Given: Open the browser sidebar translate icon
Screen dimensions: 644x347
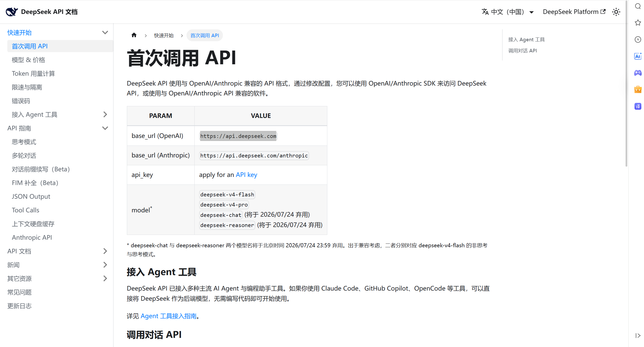Looking at the screenshot, I should (x=638, y=106).
